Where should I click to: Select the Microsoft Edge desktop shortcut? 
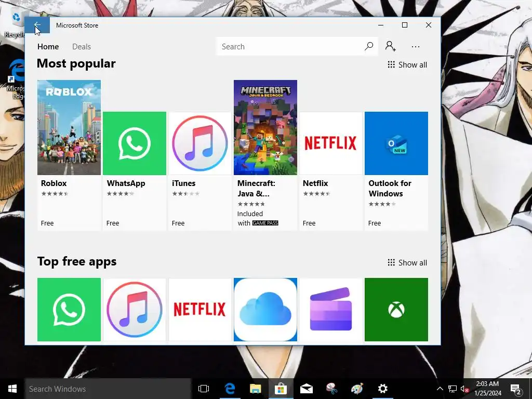tap(16, 80)
